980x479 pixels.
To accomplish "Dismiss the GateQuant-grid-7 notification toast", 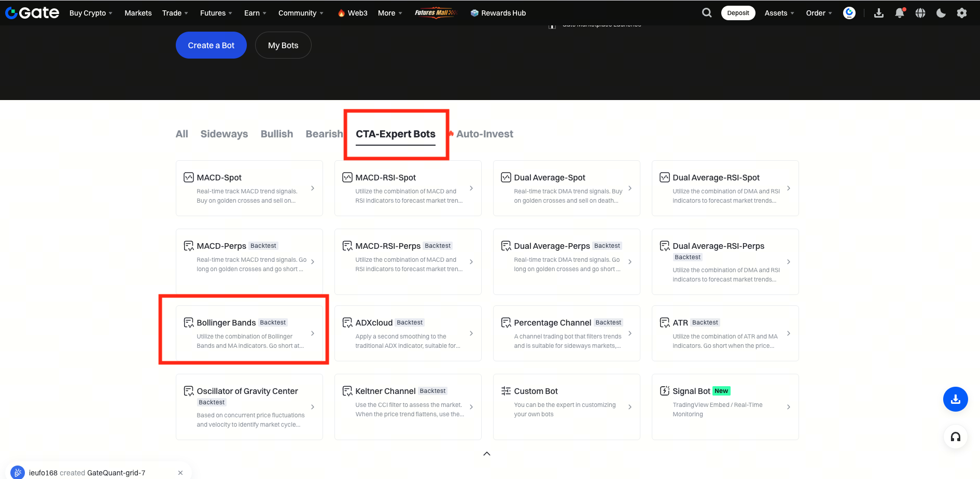I will pos(180,473).
